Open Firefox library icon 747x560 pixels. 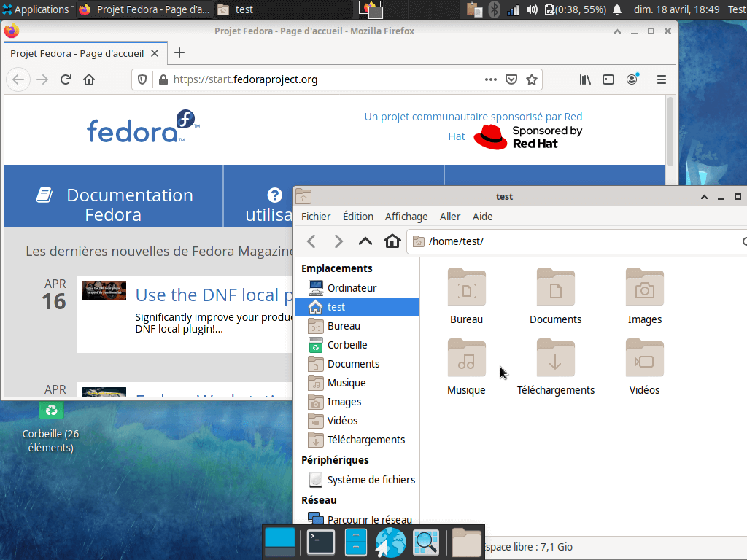point(585,79)
